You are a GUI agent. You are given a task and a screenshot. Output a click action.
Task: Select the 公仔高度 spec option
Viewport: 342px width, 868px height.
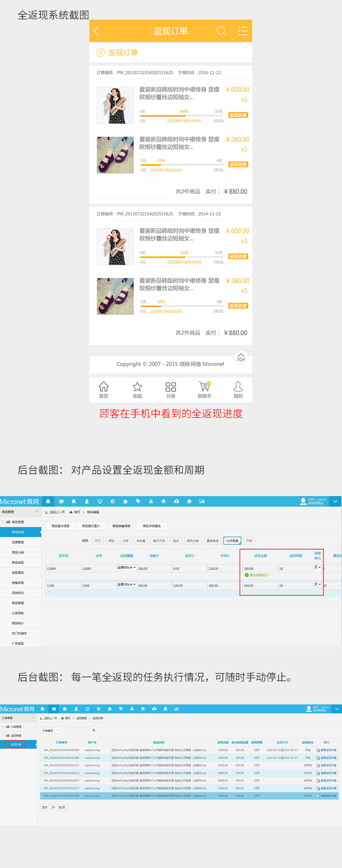(x=232, y=541)
